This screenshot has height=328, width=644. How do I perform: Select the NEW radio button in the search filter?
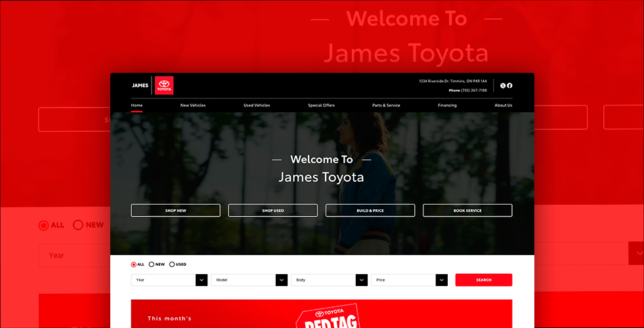click(x=151, y=264)
